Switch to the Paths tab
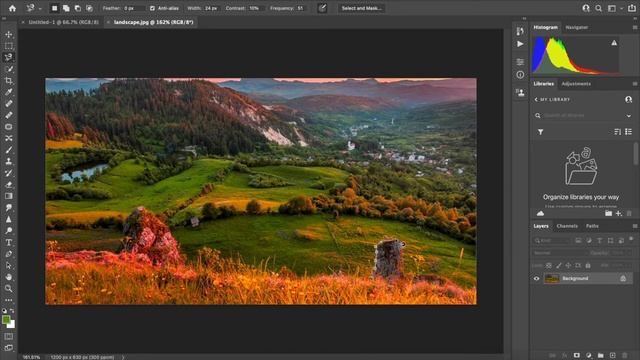This screenshot has height=360, width=640. pos(592,226)
